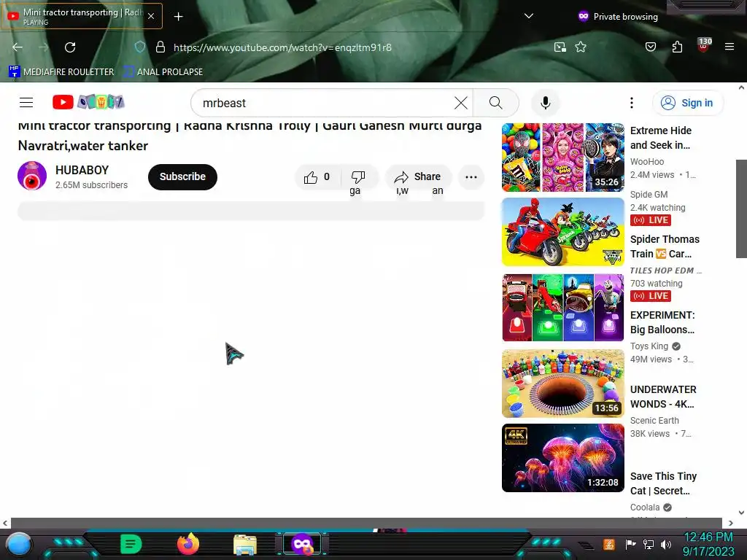Launch Firefox from the taskbar

pyautogui.click(x=188, y=544)
